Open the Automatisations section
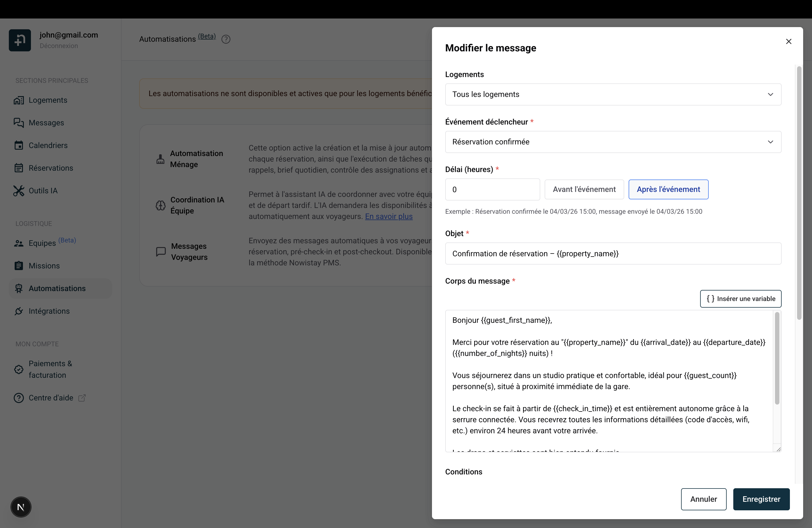Viewport: 812px width, 528px height. 57,288
